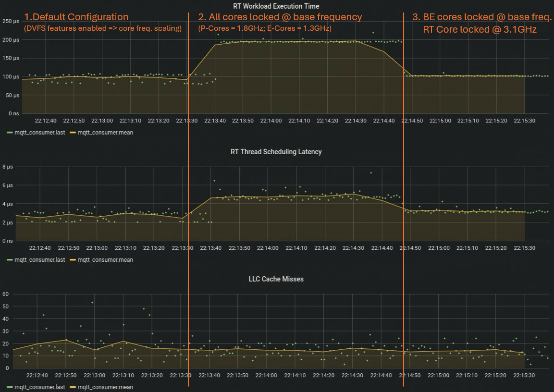Click the 250 µs y-axis label

click(10, 22)
